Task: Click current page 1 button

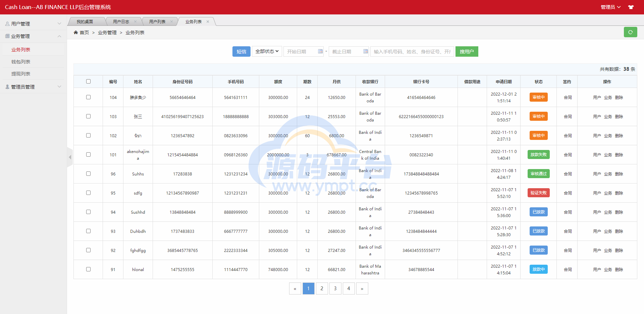Action: click(308, 289)
